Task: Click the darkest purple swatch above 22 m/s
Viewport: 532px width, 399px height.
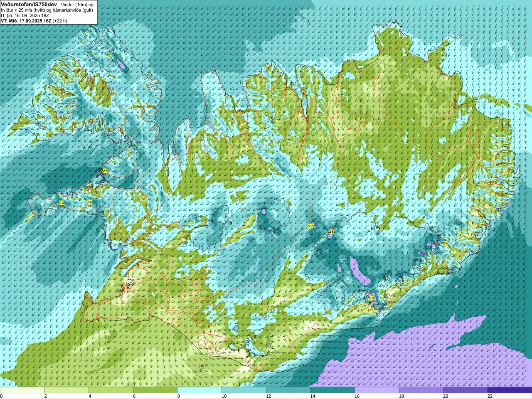Action: tap(510, 390)
